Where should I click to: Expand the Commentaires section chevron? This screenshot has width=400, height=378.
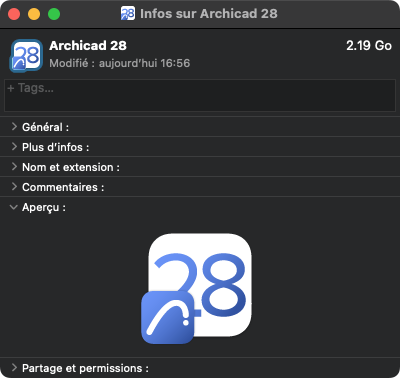coord(14,187)
